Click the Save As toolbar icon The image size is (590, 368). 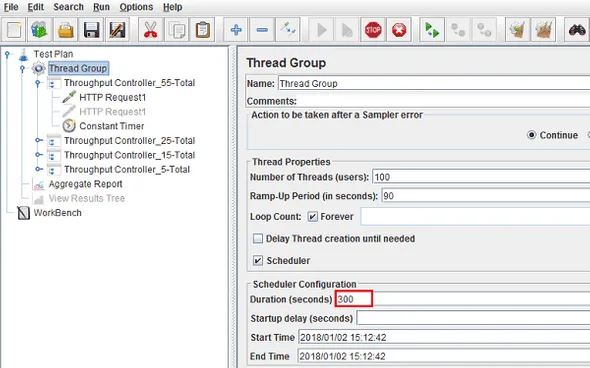[117, 30]
